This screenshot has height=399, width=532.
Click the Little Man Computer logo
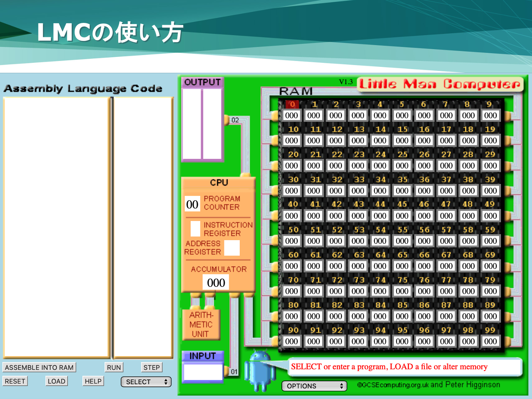coord(440,85)
